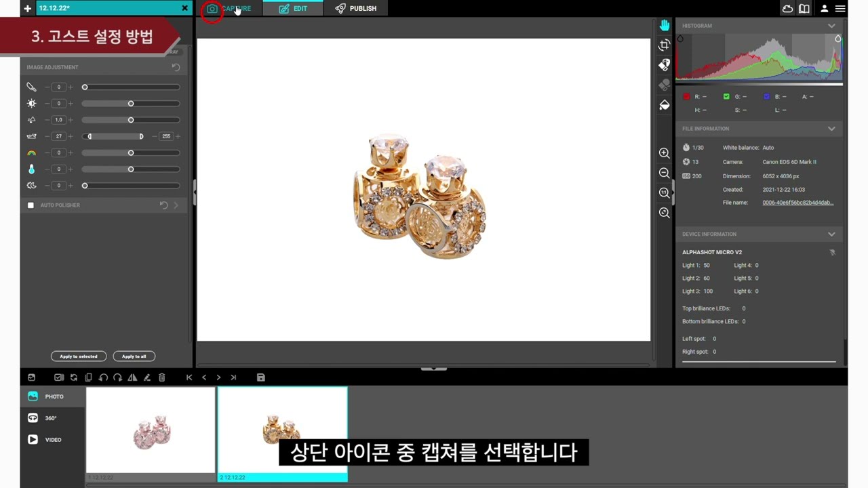Flip image horizontally with mirror icon
The image size is (868, 488).
tap(132, 378)
